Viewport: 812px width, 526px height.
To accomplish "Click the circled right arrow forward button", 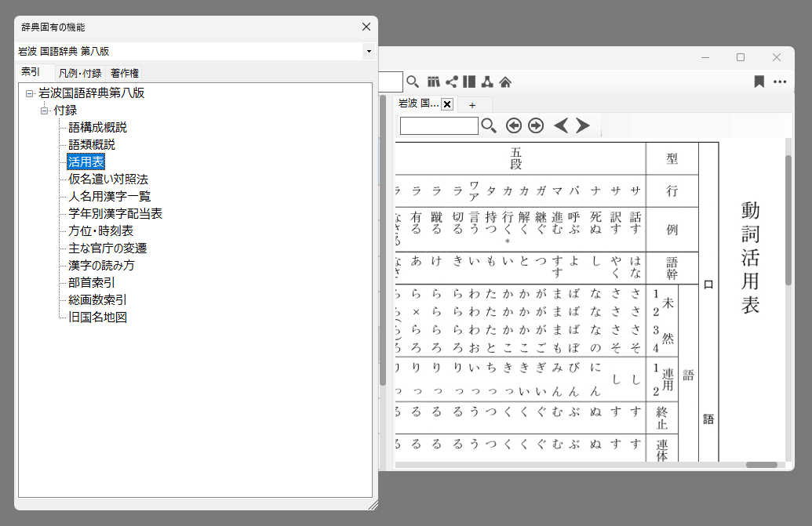I will (x=536, y=126).
